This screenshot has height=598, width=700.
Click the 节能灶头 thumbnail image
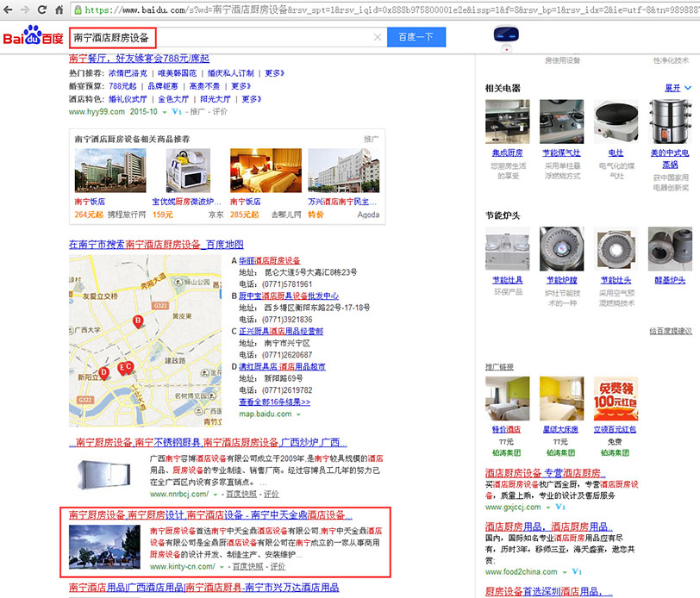pos(616,248)
